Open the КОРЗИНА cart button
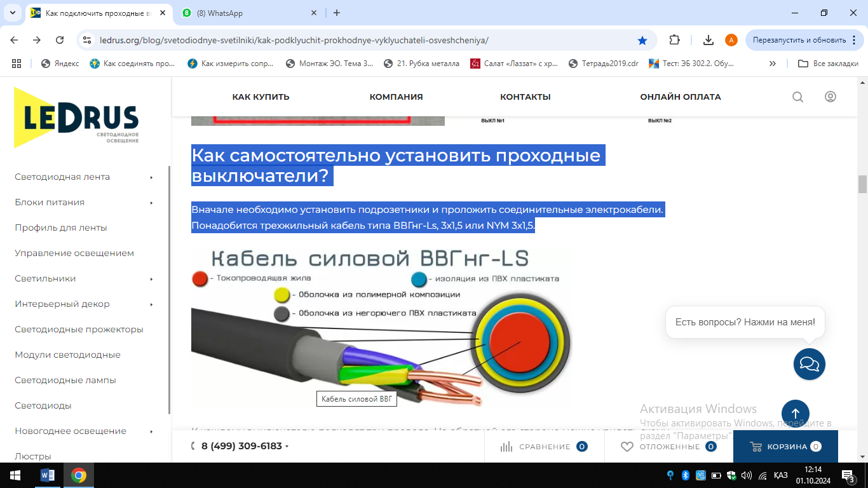 click(x=785, y=447)
